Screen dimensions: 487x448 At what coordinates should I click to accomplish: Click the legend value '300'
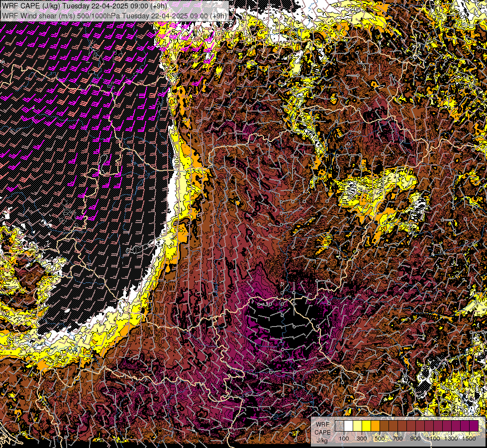tap(362, 439)
